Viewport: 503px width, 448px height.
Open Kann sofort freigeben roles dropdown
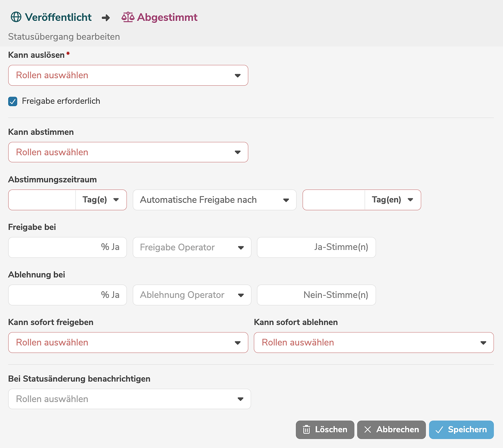128,343
